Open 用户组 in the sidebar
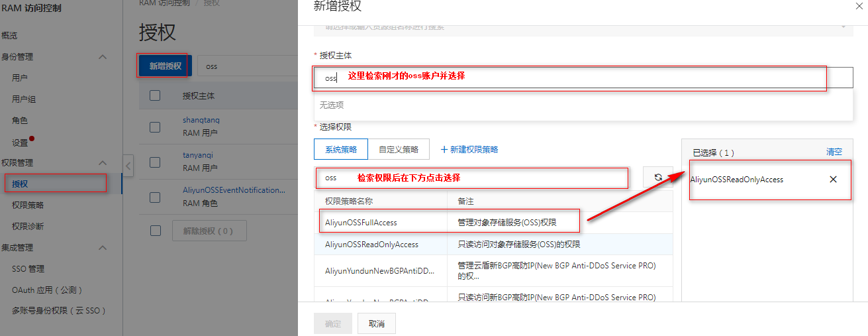Image resolution: width=868 pixels, height=336 pixels. click(24, 99)
